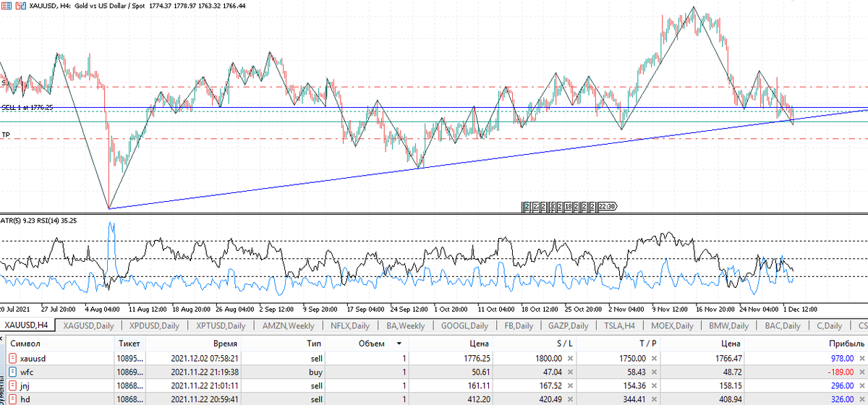Click the sort arrow in Объем column header

click(399, 344)
